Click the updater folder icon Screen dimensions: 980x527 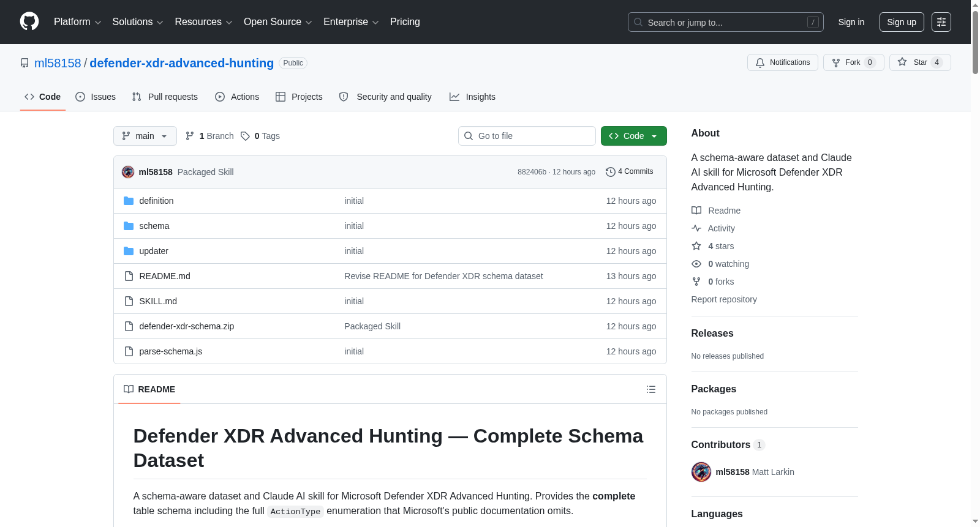(129, 251)
